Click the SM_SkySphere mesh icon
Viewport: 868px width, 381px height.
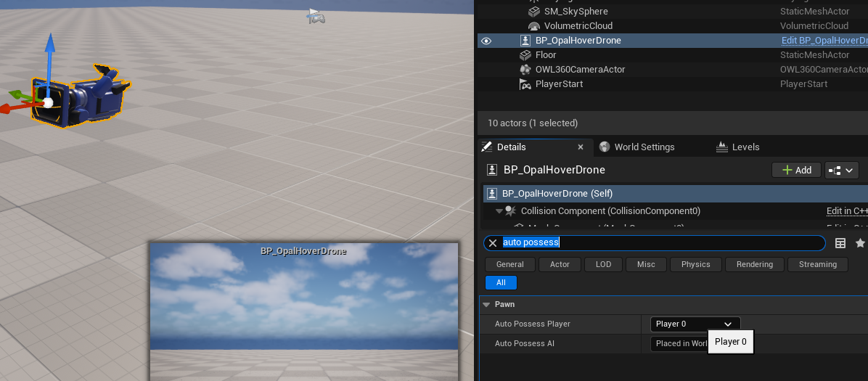point(533,12)
